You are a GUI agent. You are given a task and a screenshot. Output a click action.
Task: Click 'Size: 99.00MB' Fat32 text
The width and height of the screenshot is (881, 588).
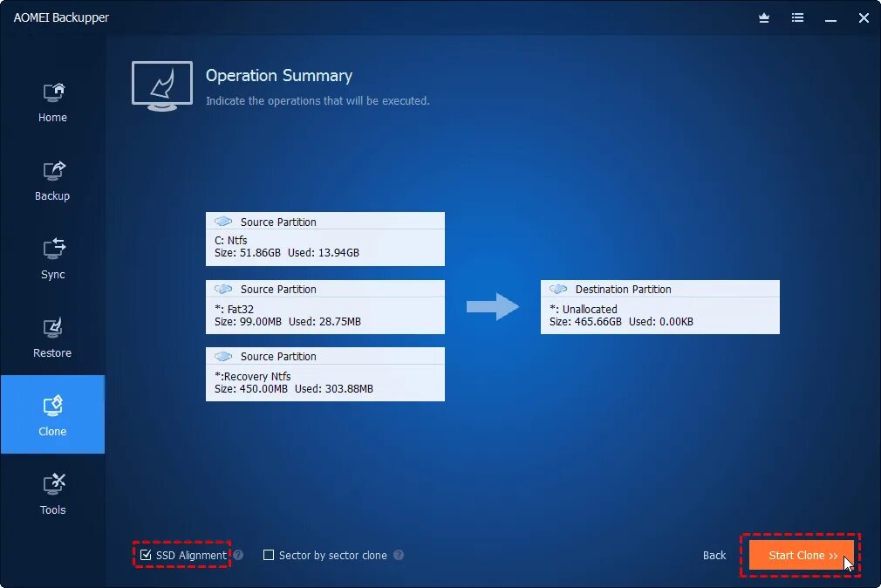click(x=248, y=322)
